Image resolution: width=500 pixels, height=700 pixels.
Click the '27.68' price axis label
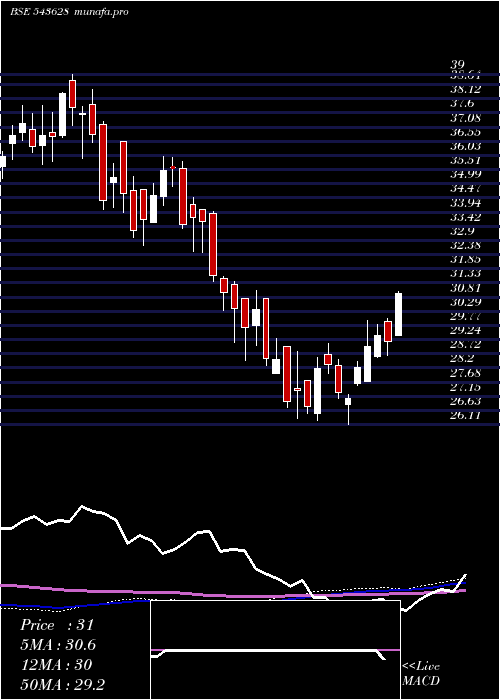coord(466,373)
